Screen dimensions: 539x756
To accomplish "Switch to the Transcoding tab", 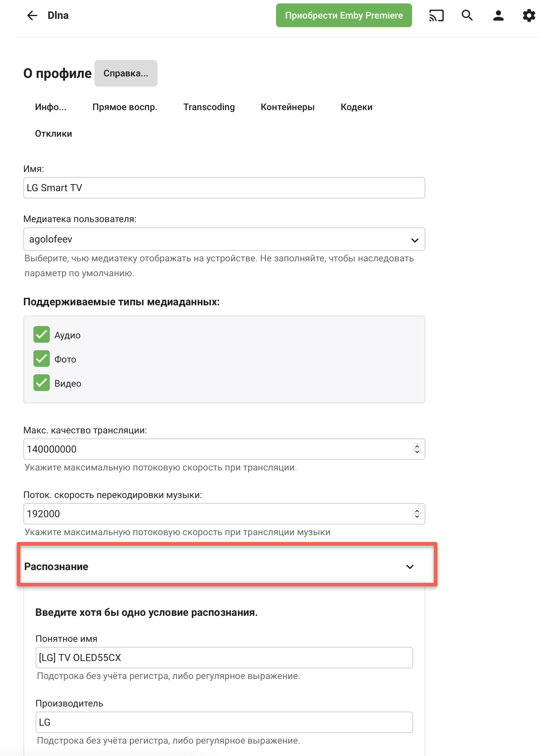I will 209,107.
